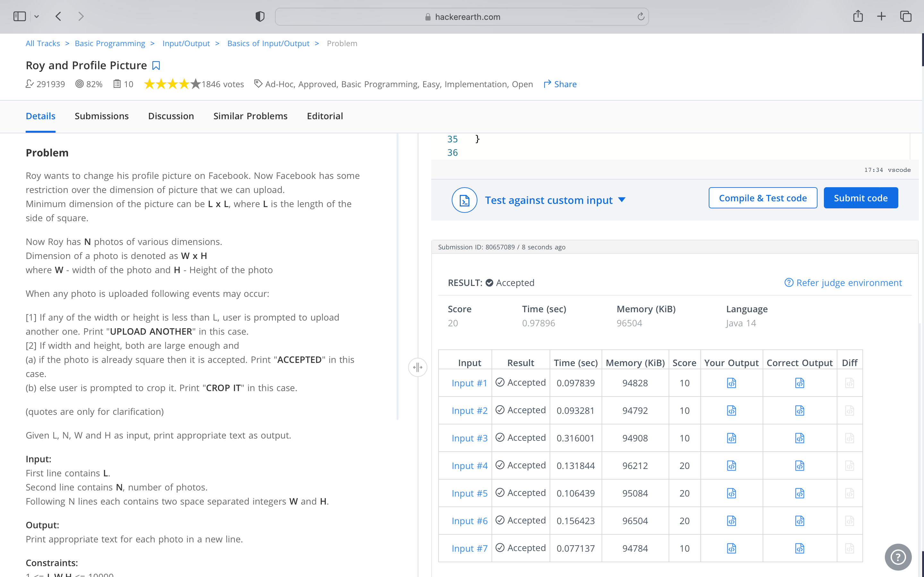Click Compile & Test code
Image resolution: width=924 pixels, height=577 pixels.
point(763,198)
